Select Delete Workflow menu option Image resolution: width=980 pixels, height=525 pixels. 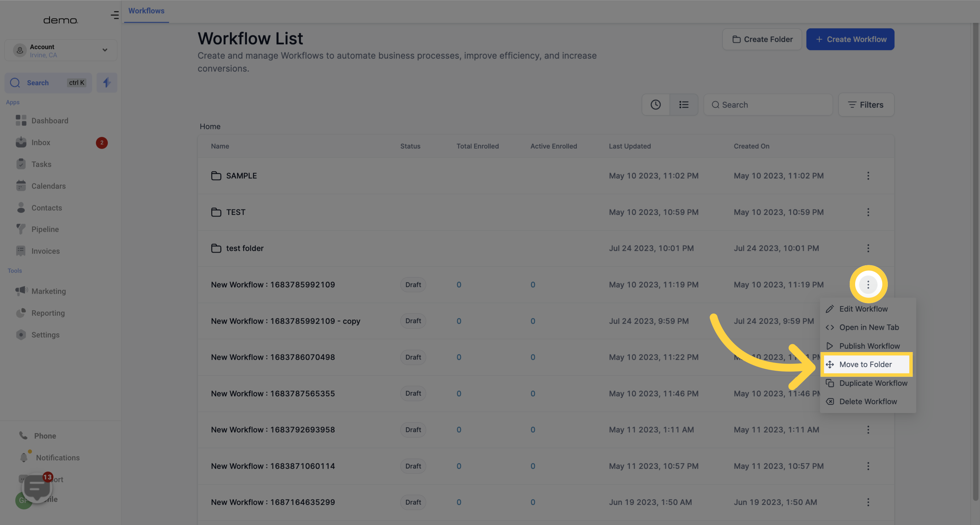868,402
